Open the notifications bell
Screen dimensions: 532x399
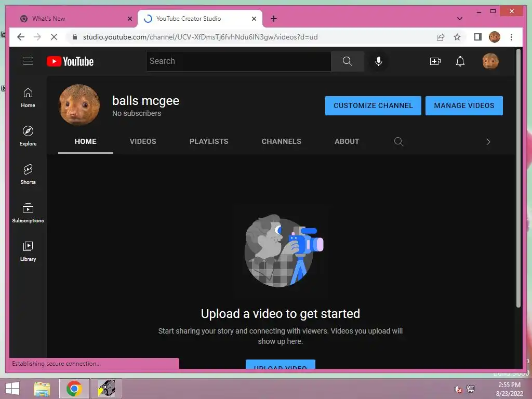[x=460, y=61]
